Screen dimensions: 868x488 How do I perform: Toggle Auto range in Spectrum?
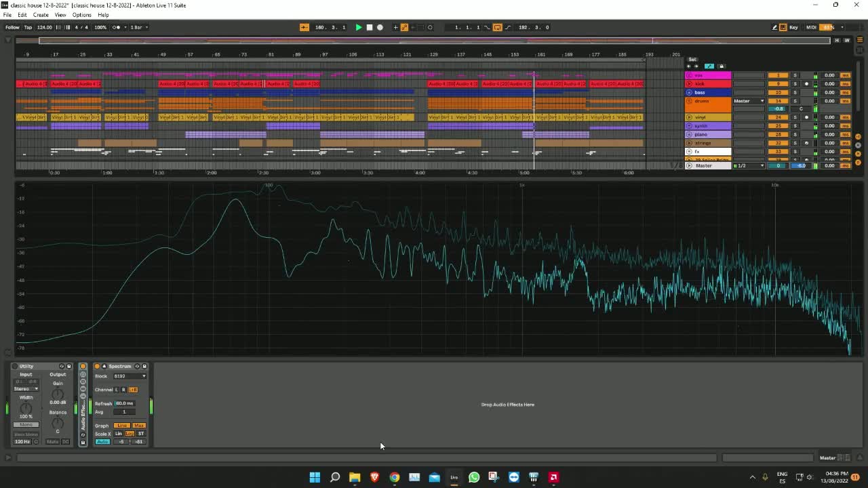coord(102,442)
